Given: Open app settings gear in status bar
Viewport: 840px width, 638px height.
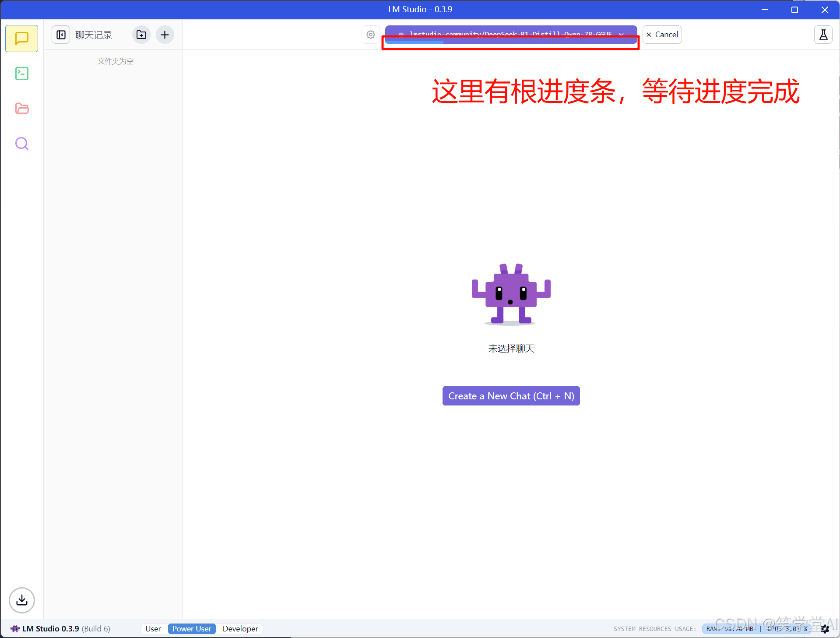Looking at the screenshot, I should [x=825, y=629].
